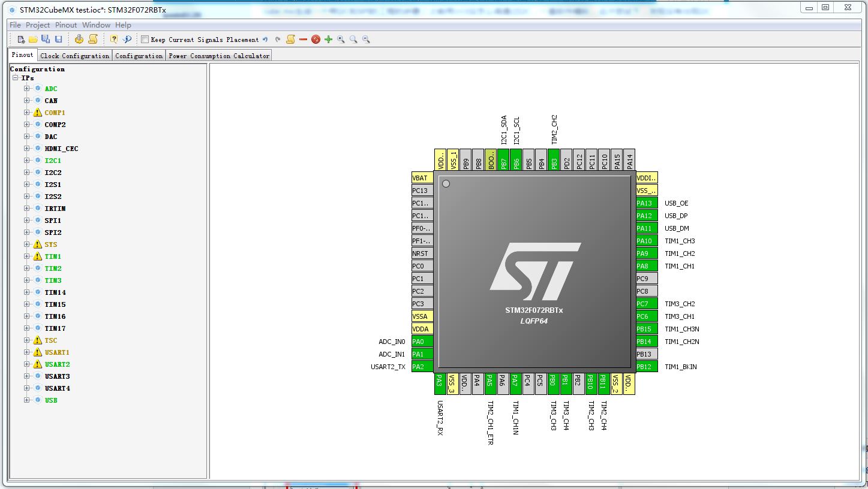Screen dimensions: 868x489
Task: Click the grey PC13 pin on the chip
Action: click(x=422, y=191)
